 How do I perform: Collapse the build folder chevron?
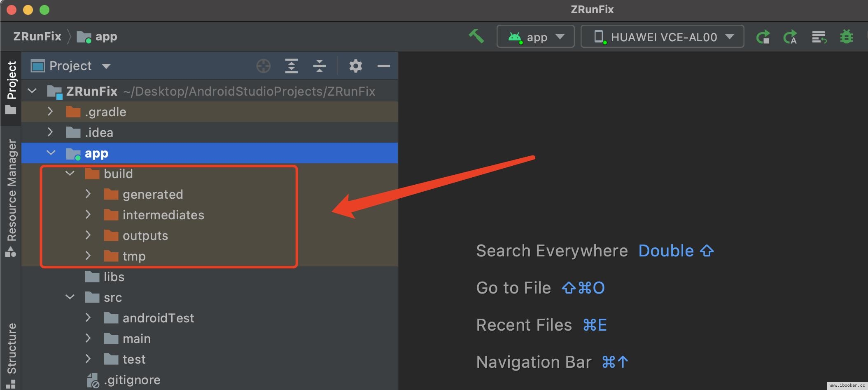[x=70, y=174]
